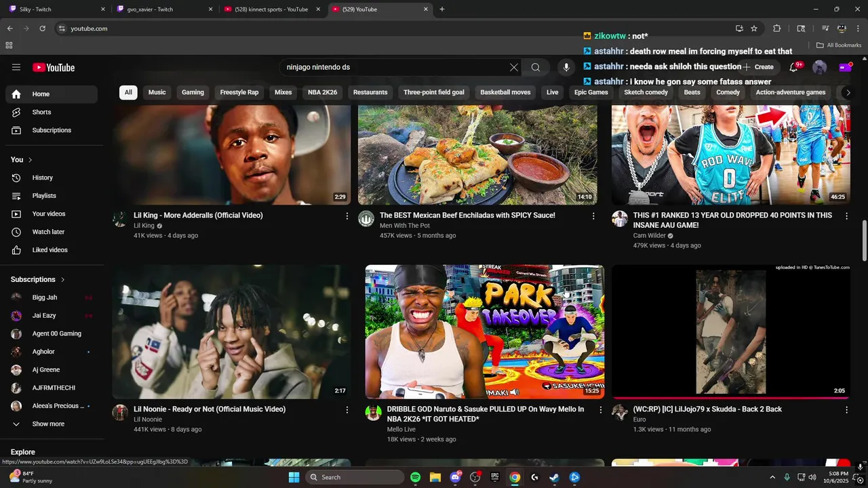Open Lil King - More Adderalls video title
Image resolution: width=868 pixels, height=488 pixels.
198,216
